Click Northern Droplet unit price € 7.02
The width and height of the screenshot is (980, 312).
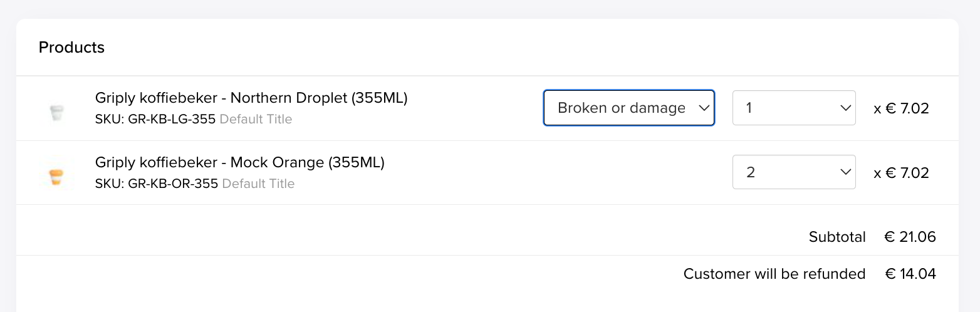901,108
